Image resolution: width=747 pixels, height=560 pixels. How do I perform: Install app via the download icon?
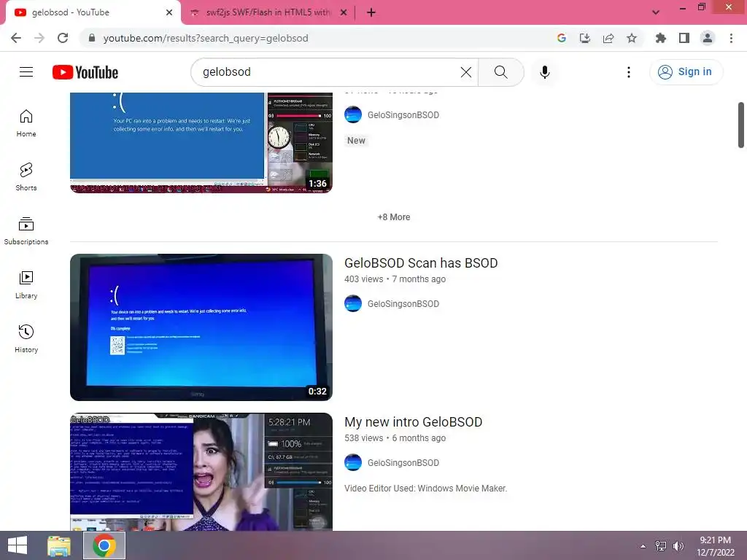pos(585,38)
